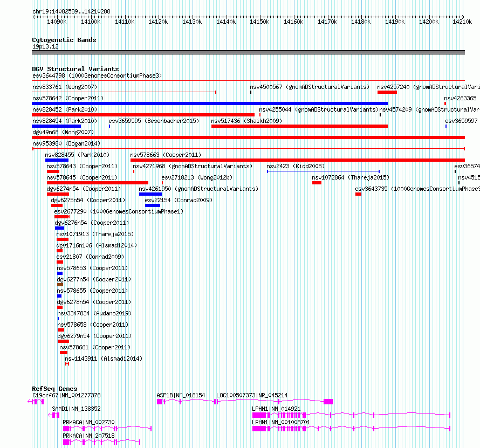Screen dimensions: 480x448
Task: Click the nsv578642 (Cooper2011) blue variant bar
Action: (210, 104)
